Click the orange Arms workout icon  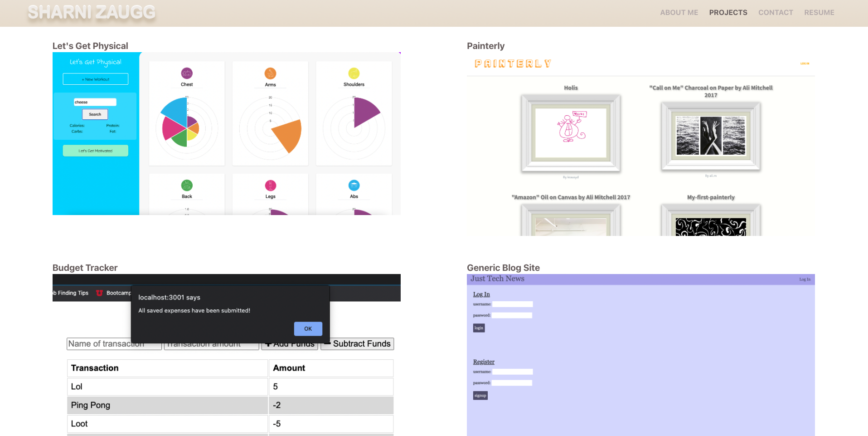point(270,73)
